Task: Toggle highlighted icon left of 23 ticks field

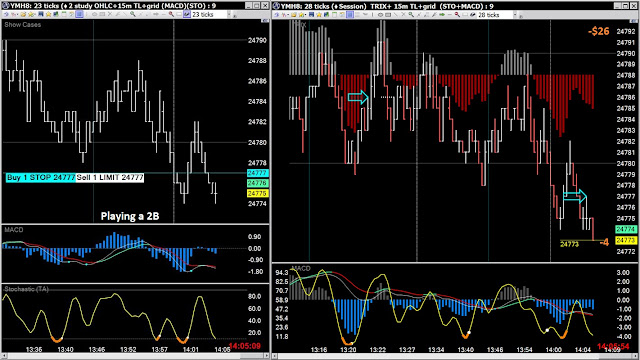Action: pos(187,14)
